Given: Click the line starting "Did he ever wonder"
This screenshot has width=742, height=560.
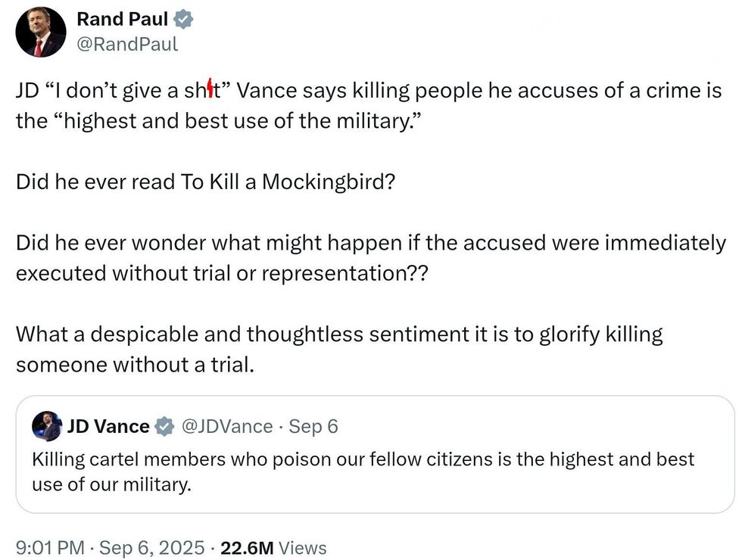Looking at the screenshot, I should pos(371,244).
